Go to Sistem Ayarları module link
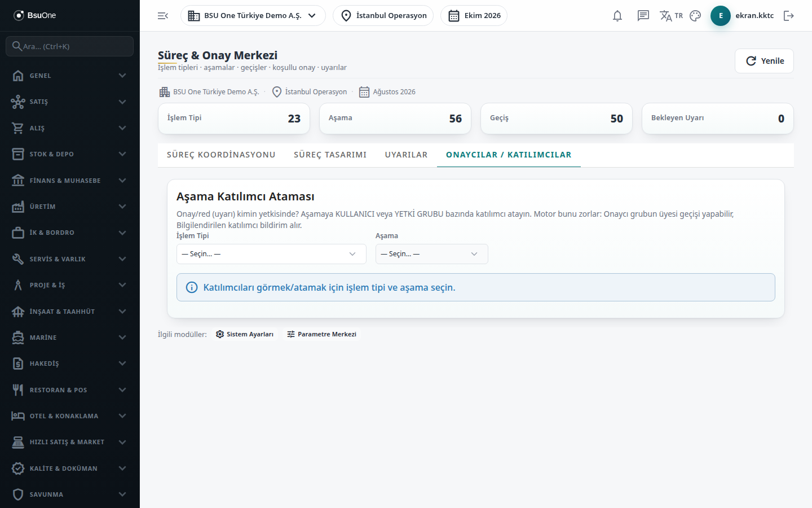812x508 pixels. 245,334
